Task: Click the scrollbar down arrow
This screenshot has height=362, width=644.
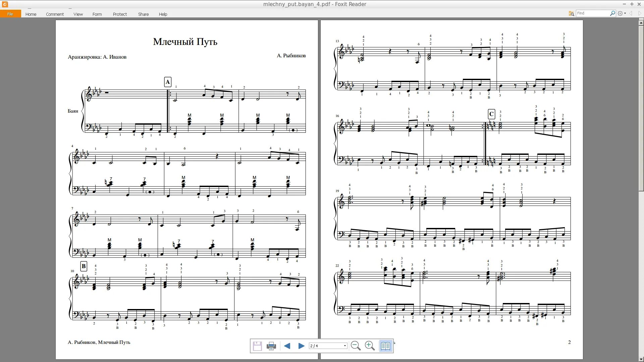Action: 641,359
